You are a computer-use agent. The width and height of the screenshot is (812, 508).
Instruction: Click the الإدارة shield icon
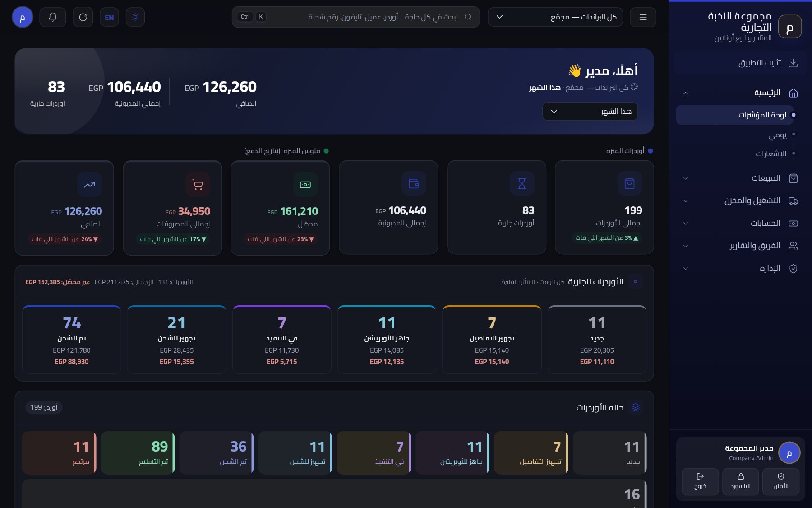coord(793,269)
